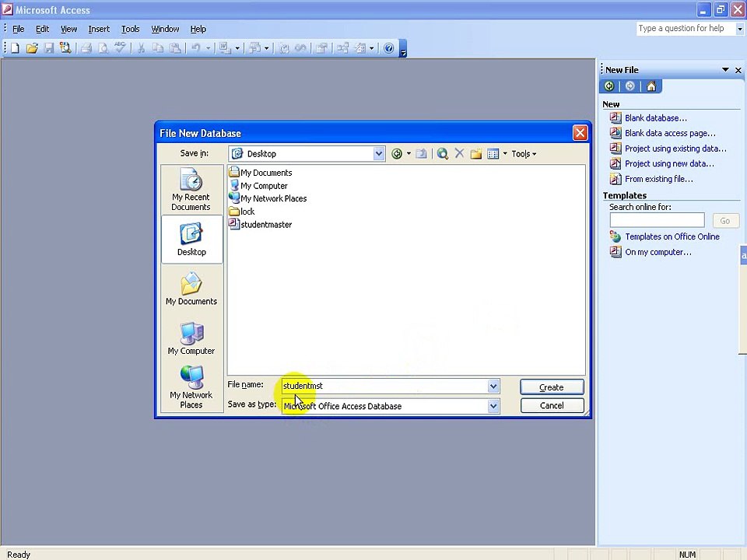Close the File New Database dialog

(x=580, y=133)
